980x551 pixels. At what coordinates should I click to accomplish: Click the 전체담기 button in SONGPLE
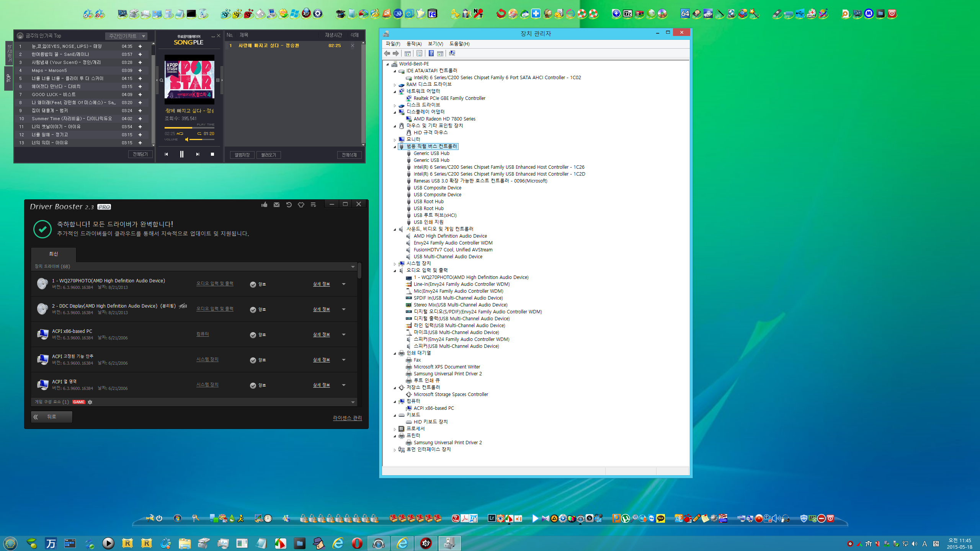click(140, 154)
